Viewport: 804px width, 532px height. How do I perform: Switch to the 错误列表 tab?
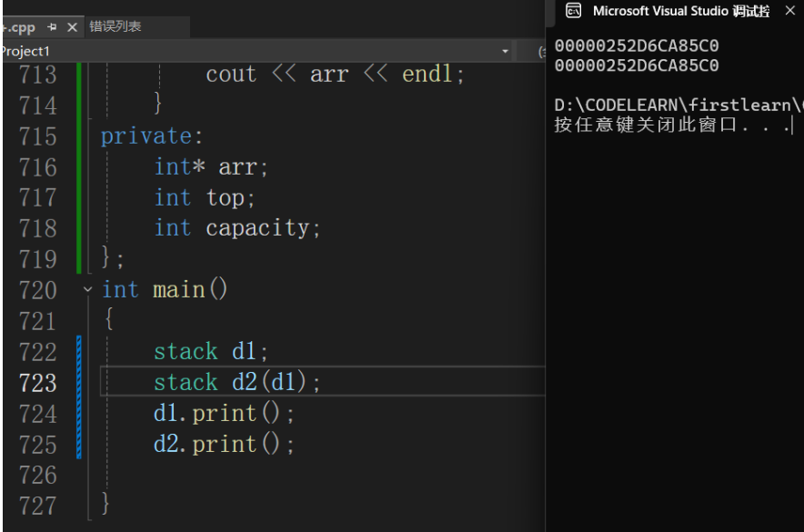(116, 26)
